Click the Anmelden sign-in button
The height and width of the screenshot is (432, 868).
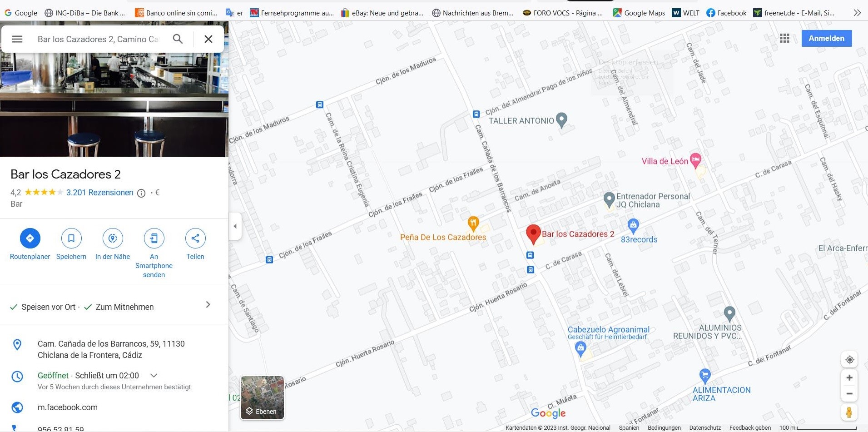tap(826, 39)
